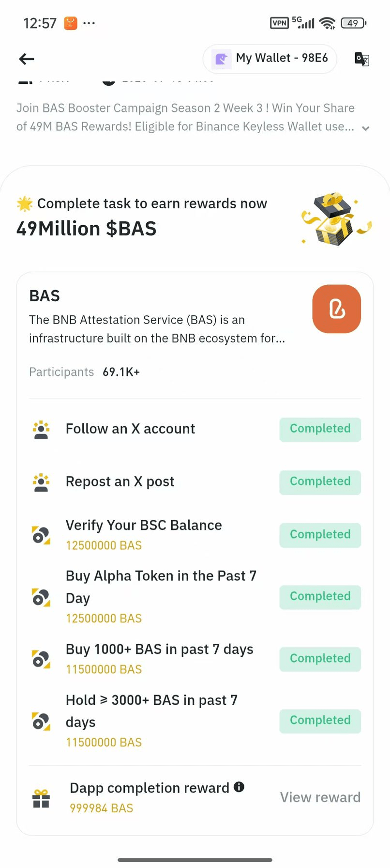Tap Completed button for Follow an X account

[320, 429]
